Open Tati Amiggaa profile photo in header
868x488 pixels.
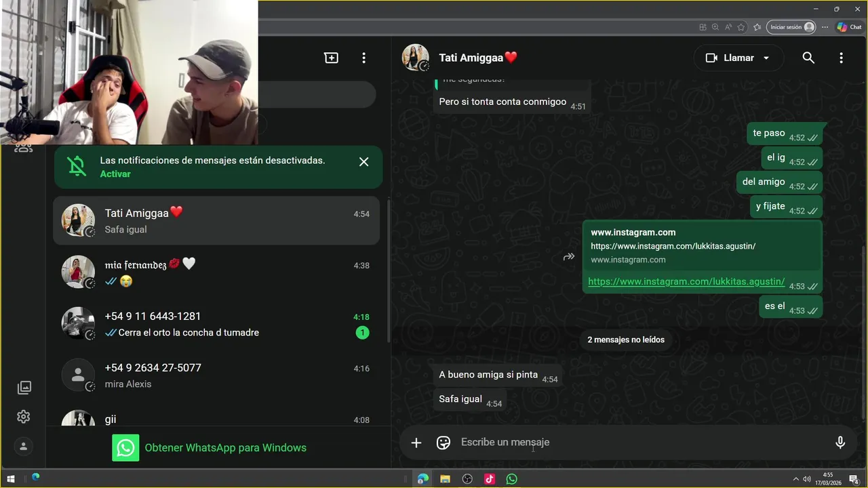416,58
